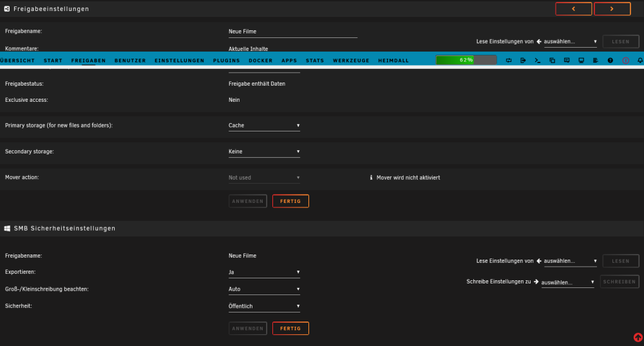Image resolution: width=644 pixels, height=346 pixels.
Task: Click ANWENDEN under SMB security settings
Action: (x=248, y=329)
